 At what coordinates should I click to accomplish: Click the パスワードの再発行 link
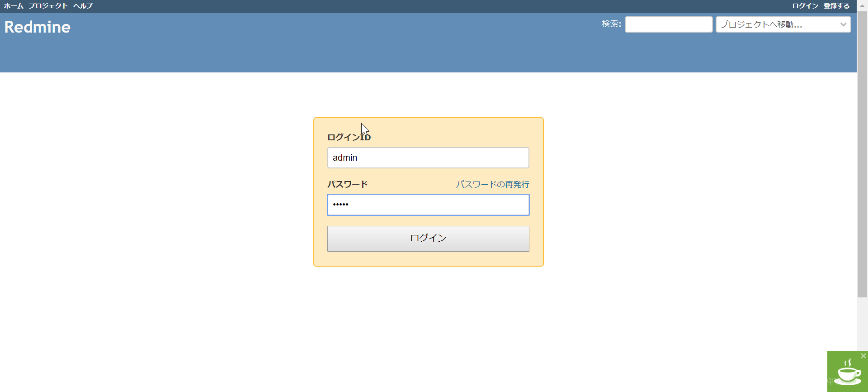point(492,184)
